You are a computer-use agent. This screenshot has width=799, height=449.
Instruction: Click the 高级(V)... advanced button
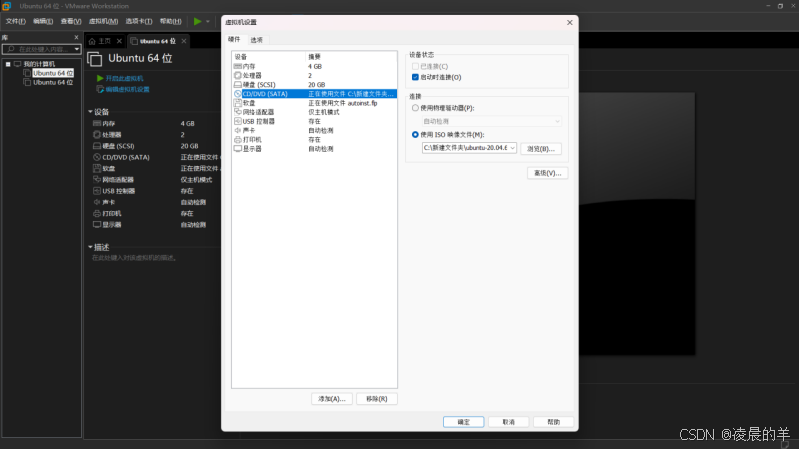[547, 173]
